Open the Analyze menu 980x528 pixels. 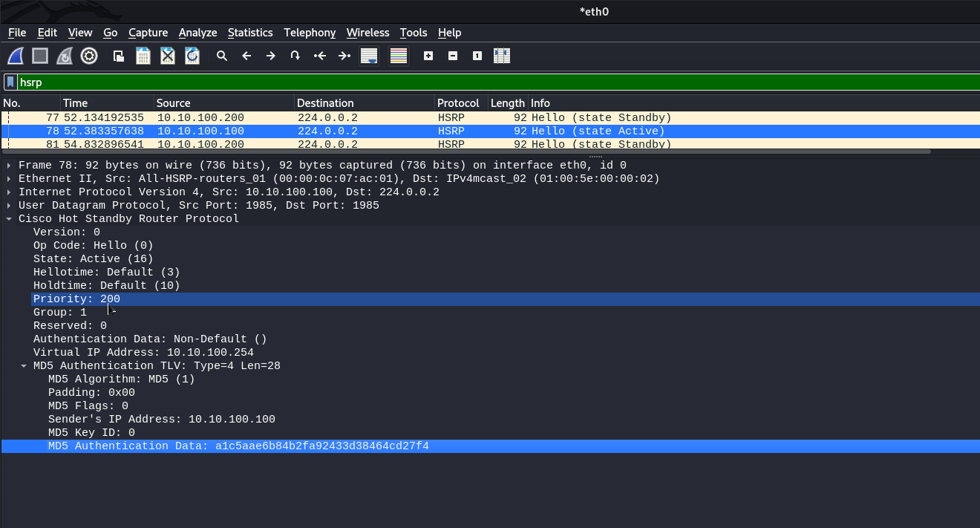197,33
